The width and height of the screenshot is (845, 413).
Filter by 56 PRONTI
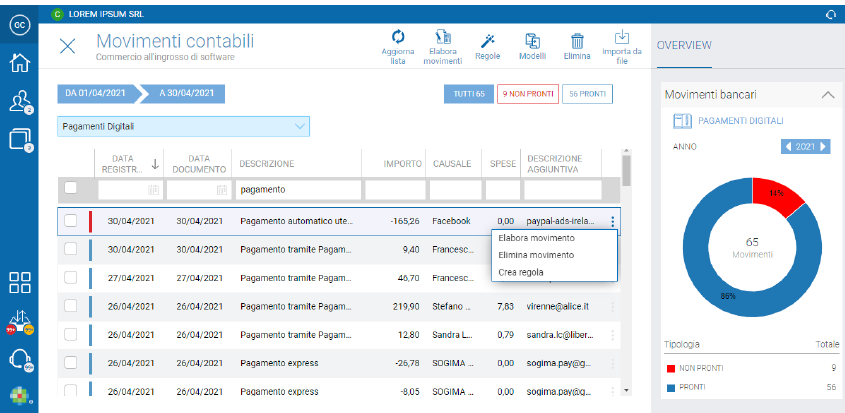click(x=587, y=94)
